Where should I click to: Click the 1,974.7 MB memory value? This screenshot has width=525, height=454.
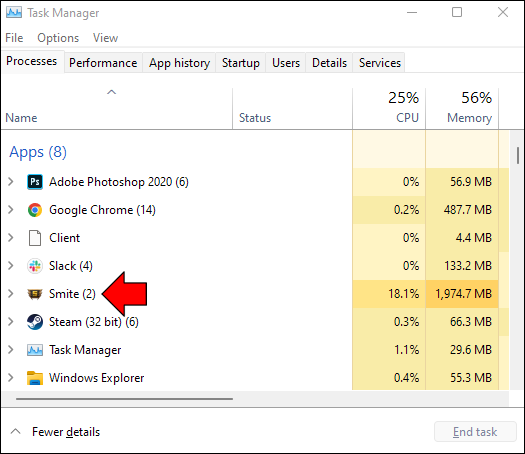pos(463,294)
